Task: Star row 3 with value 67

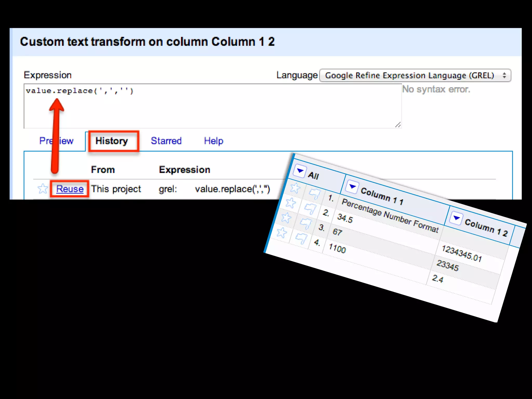Action: pos(286,218)
